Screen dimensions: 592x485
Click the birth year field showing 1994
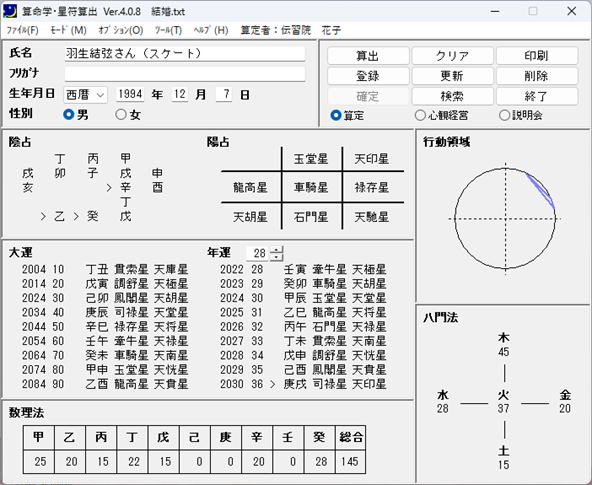coord(130,94)
